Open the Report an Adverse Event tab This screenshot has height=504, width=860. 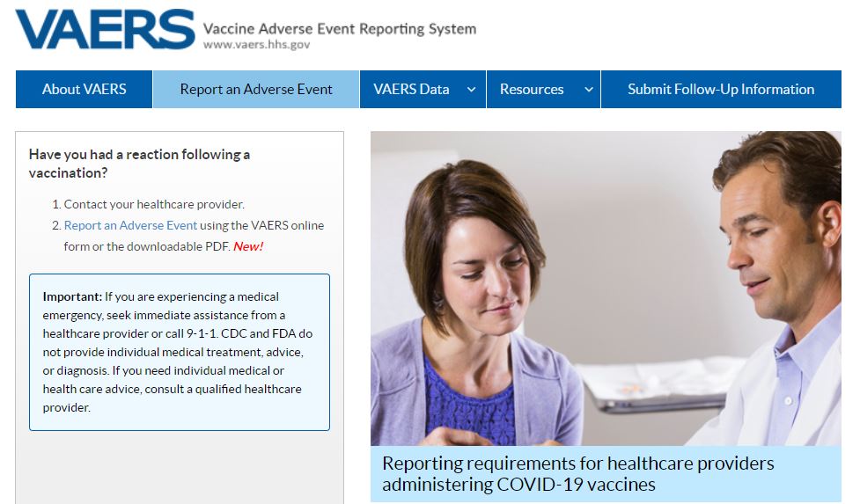tap(256, 90)
